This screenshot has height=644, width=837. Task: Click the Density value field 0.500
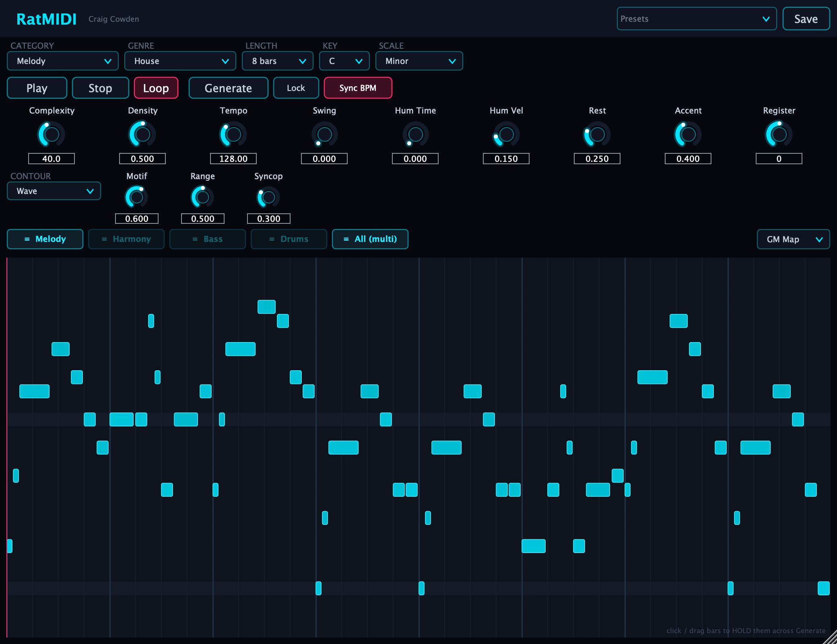point(142,159)
